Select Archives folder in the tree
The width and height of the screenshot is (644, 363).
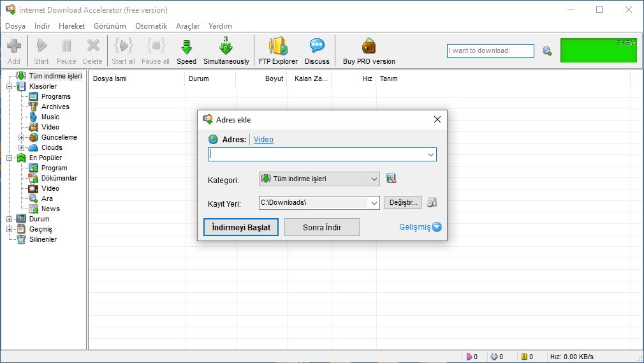(x=55, y=107)
